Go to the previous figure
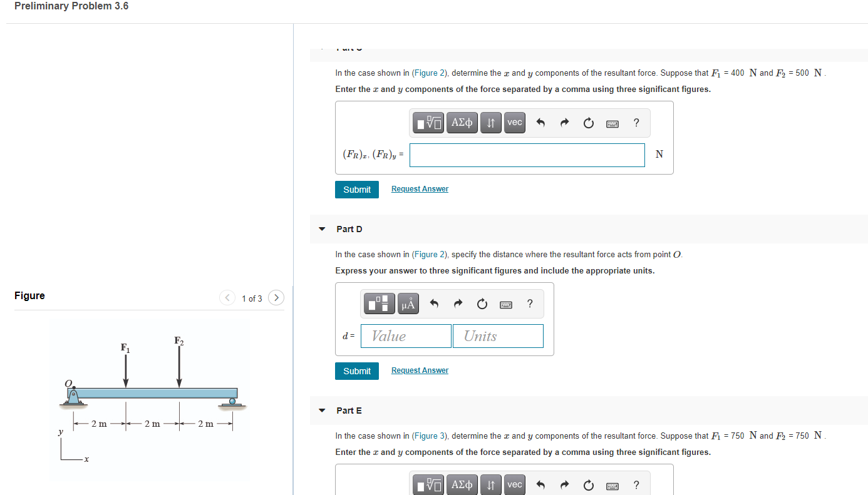The image size is (868, 495). click(228, 298)
